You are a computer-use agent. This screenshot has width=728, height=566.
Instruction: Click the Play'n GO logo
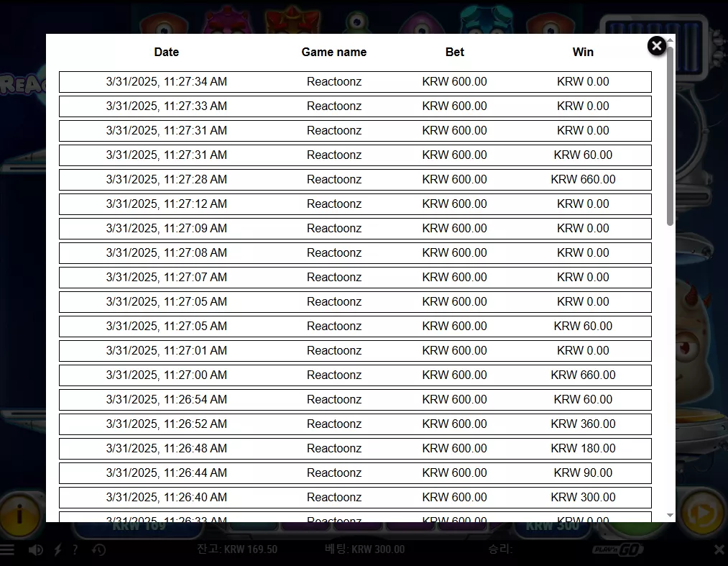[x=617, y=549]
